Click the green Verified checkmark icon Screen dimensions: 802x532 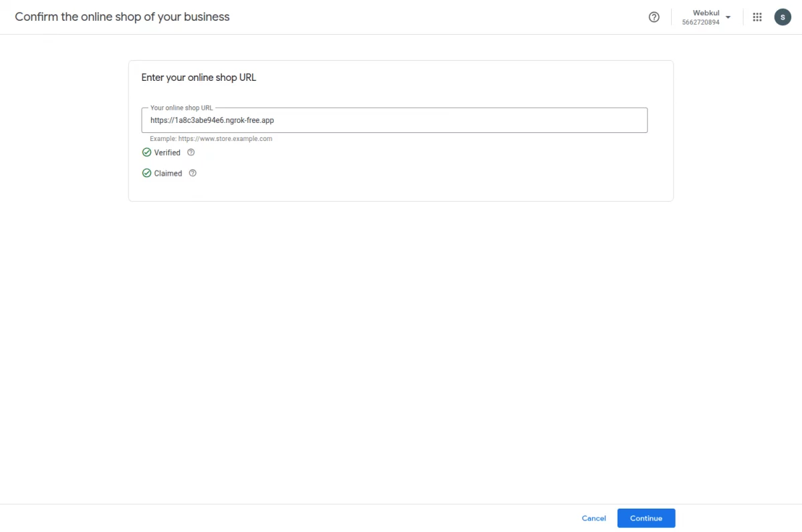click(146, 152)
